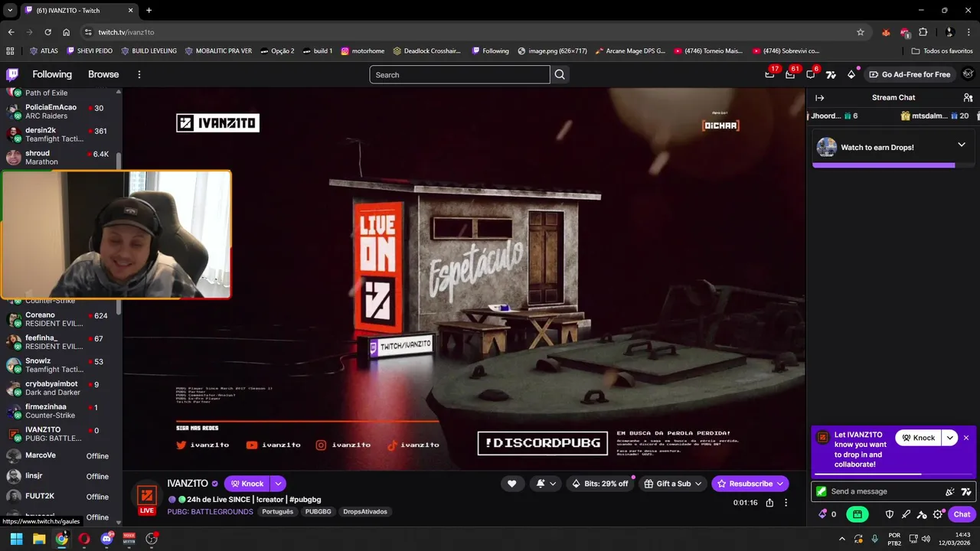Viewport: 980px width, 551px height.
Task: Open Gift a Sub dropdown
Action: tap(673, 484)
